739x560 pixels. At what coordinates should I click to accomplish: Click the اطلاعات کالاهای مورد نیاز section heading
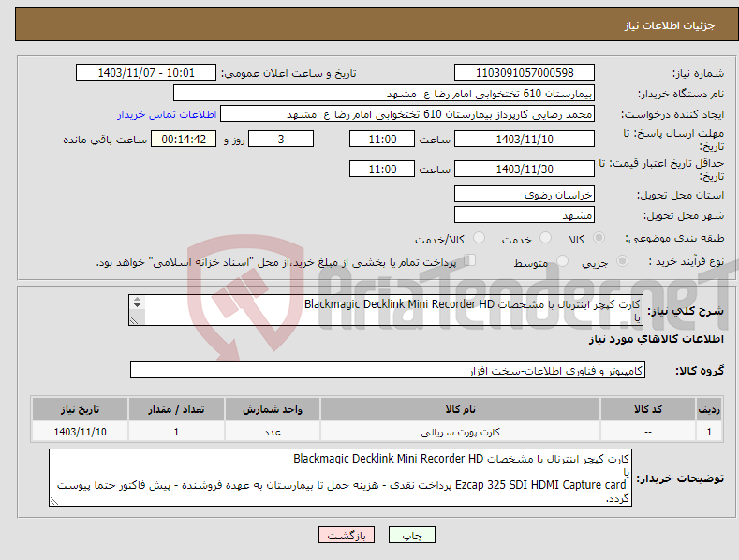656,339
